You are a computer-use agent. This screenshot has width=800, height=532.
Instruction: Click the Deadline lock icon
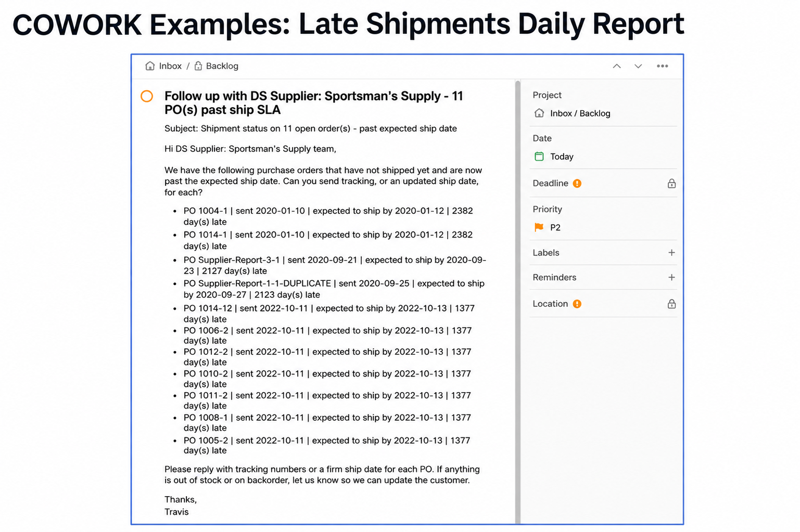pyautogui.click(x=671, y=184)
